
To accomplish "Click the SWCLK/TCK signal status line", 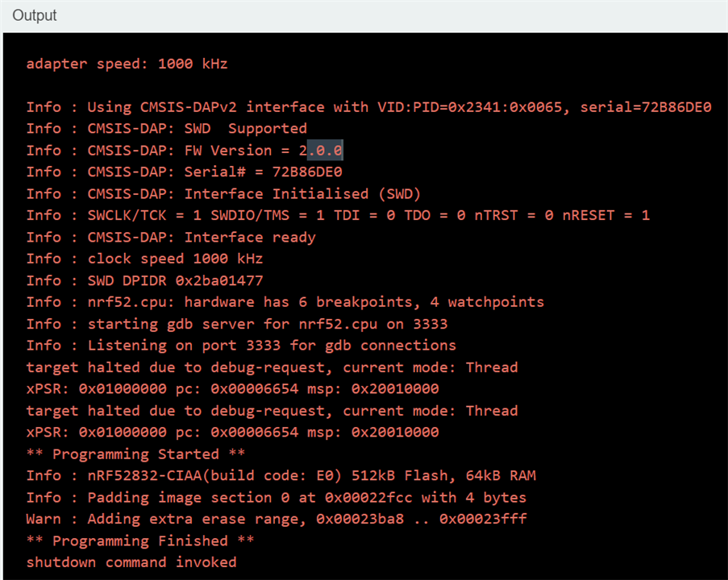I will tap(338, 215).
